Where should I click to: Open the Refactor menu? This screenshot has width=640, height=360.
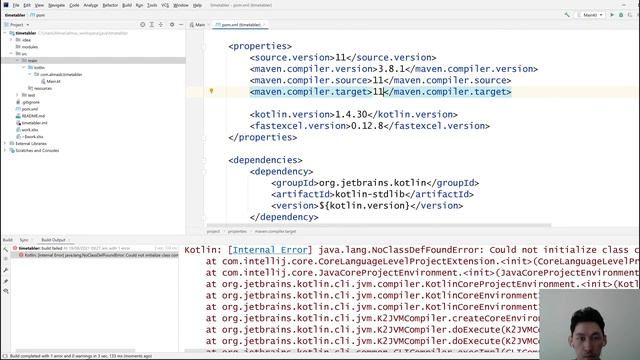click(110, 5)
